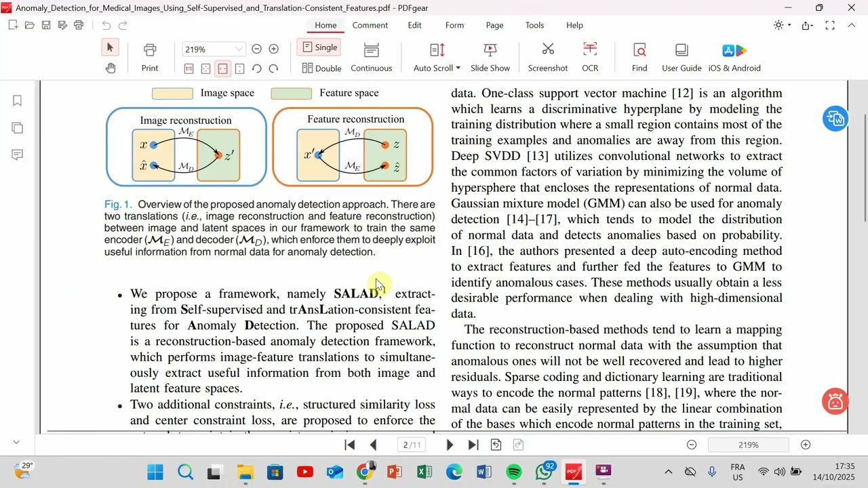Show hidden system tray icons
The height and width of the screenshot is (488, 868).
tap(668, 472)
